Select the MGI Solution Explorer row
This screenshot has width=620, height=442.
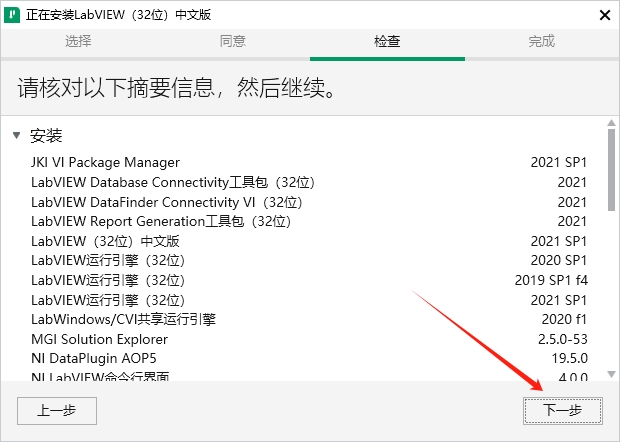[x=309, y=339]
